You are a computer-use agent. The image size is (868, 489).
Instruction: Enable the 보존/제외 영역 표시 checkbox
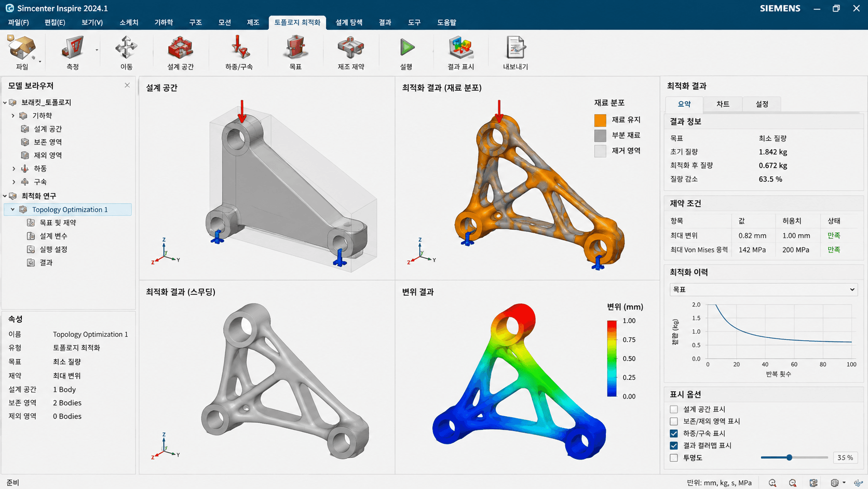(674, 421)
